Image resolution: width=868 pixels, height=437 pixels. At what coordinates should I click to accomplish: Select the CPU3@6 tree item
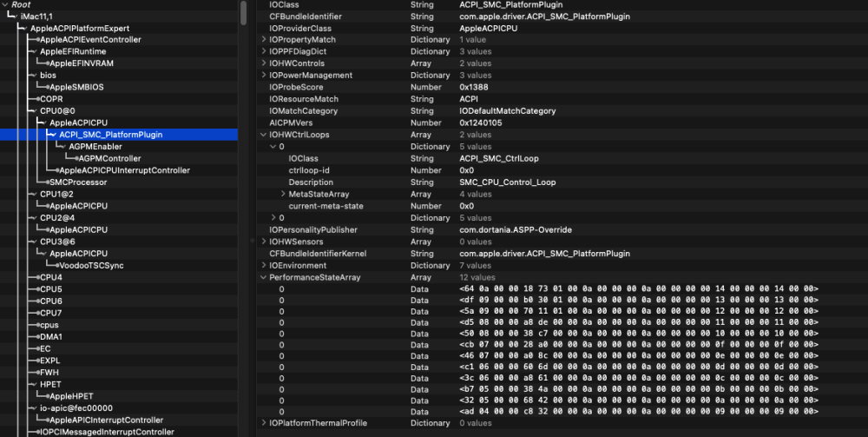pos(57,242)
